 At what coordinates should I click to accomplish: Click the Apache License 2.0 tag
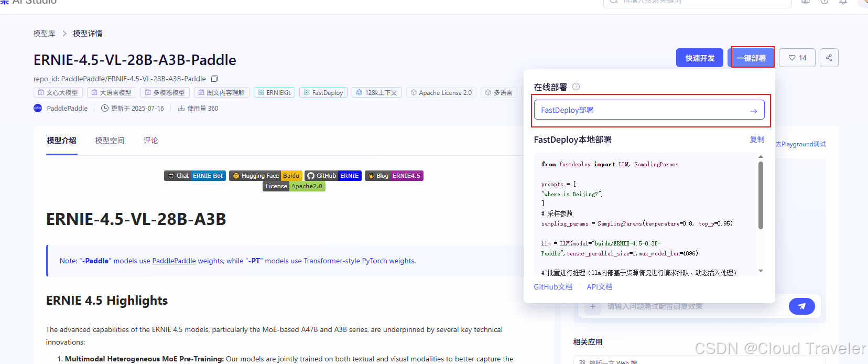click(441, 92)
